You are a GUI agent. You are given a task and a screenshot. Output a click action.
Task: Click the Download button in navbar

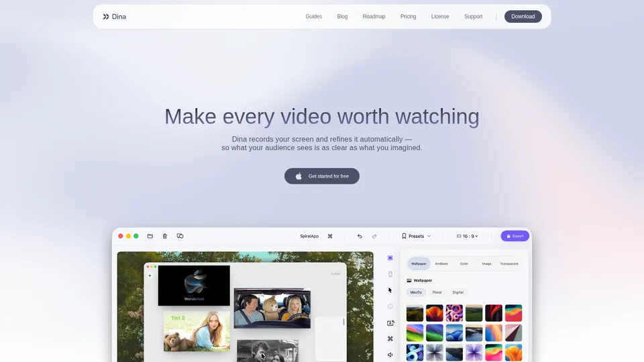523,16
